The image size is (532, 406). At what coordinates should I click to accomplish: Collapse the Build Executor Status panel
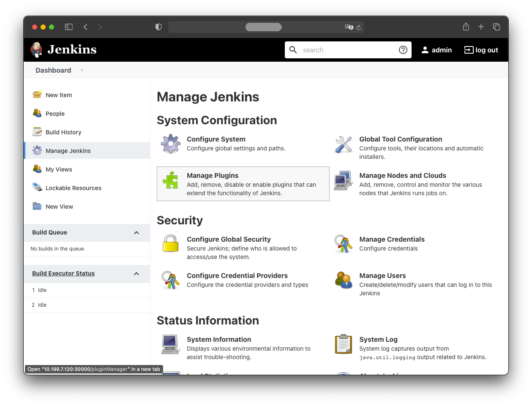(x=136, y=274)
